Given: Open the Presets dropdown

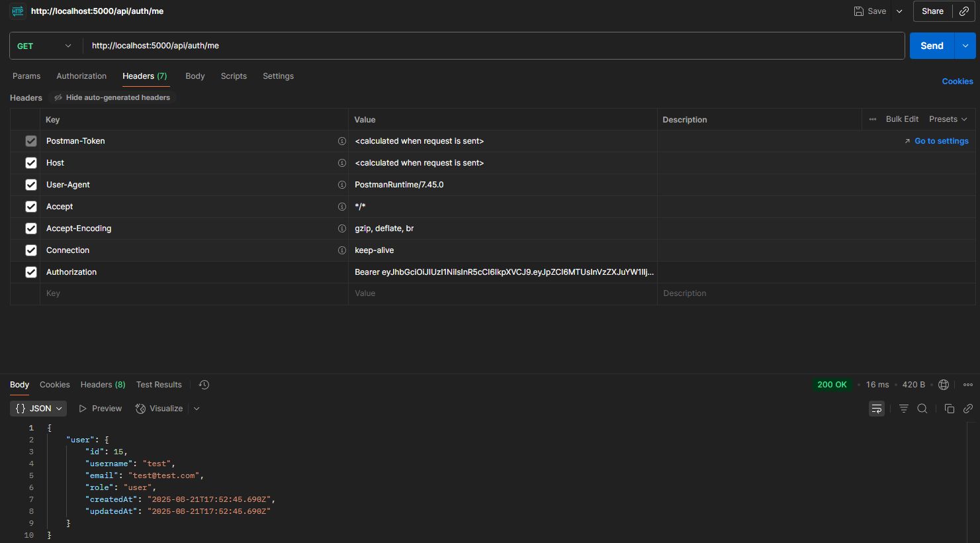Looking at the screenshot, I should pyautogui.click(x=948, y=119).
